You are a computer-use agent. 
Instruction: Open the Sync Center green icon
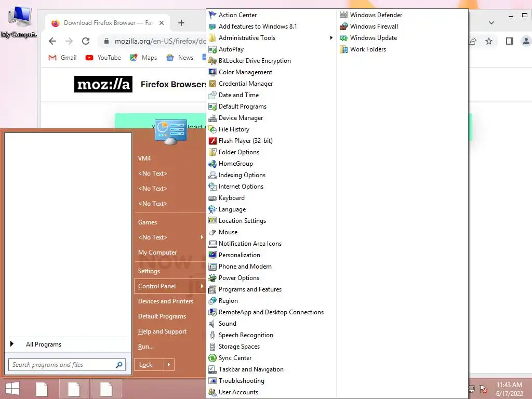coord(212,358)
